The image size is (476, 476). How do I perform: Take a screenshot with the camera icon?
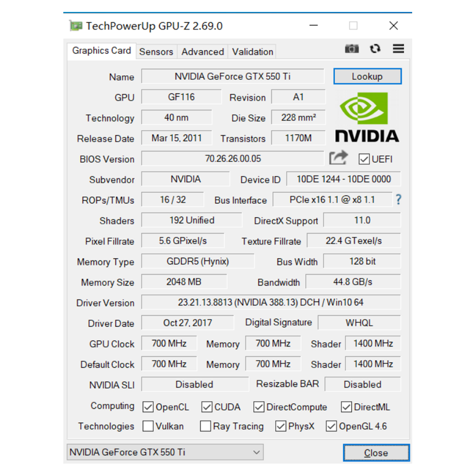point(352,49)
